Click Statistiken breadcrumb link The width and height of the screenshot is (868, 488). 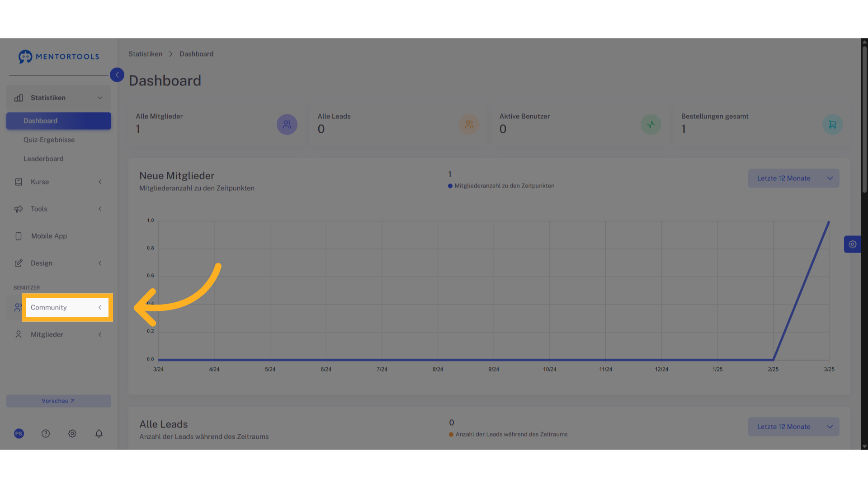point(145,54)
